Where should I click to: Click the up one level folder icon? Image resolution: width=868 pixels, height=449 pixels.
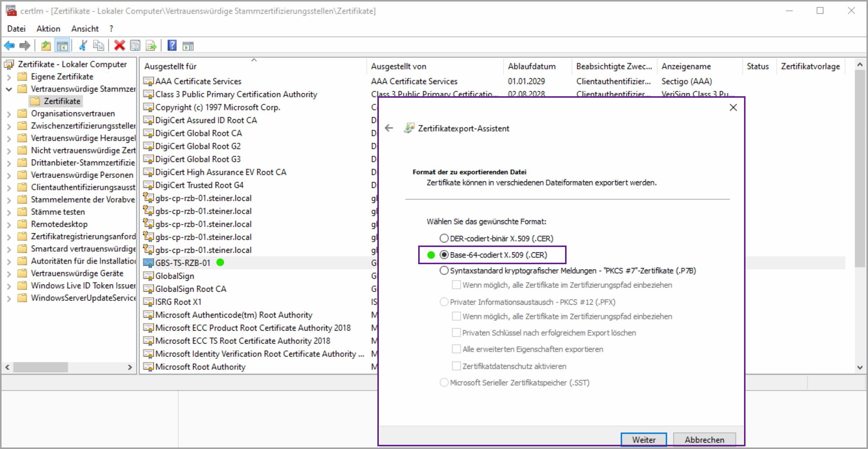tap(46, 46)
